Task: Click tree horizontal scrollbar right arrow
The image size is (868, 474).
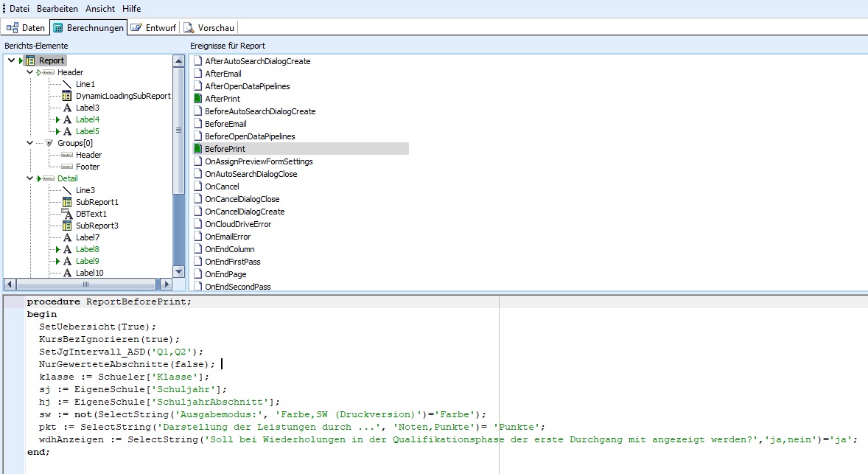Action: (x=166, y=284)
